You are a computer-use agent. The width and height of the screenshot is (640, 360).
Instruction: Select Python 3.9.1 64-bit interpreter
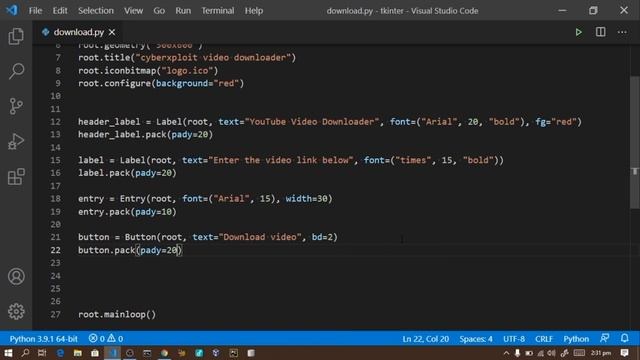(x=43, y=339)
